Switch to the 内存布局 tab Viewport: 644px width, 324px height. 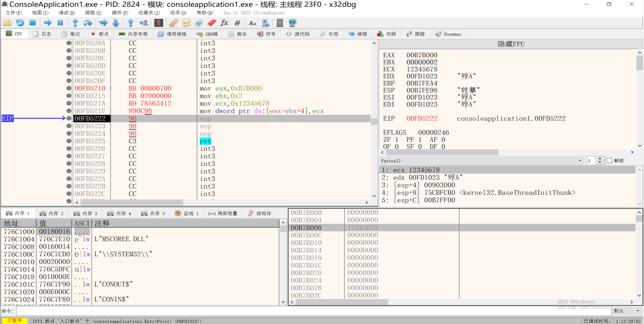coord(133,34)
